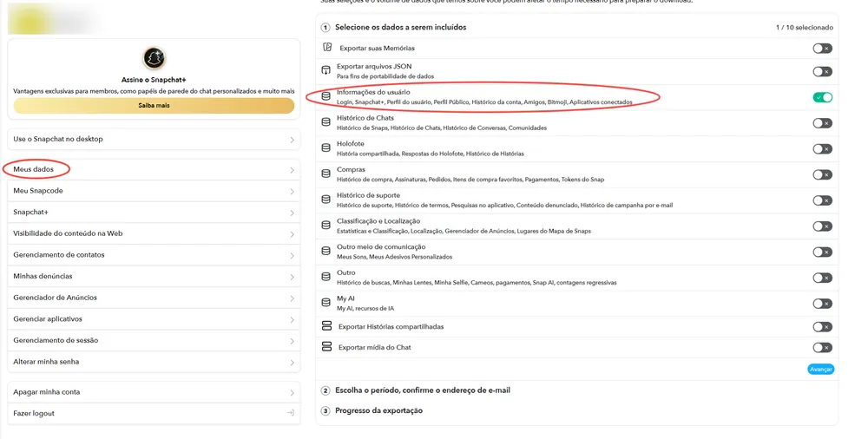Open Gerenciamento de sessão entry
This screenshot has width=868, height=439.
point(154,340)
